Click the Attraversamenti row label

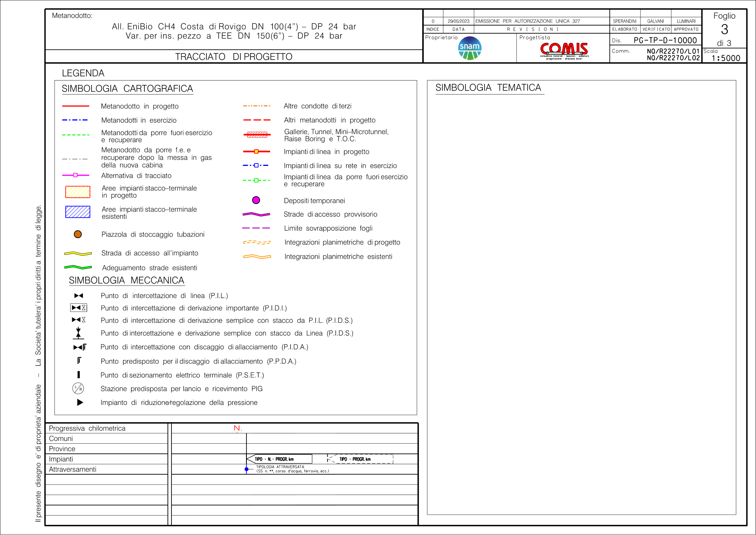coord(72,470)
